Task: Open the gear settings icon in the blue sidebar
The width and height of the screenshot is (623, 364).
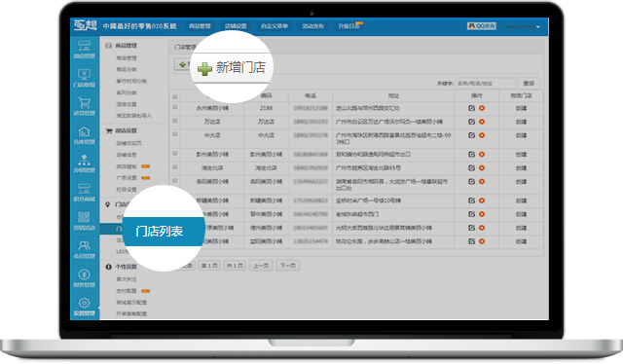Action: click(x=84, y=303)
